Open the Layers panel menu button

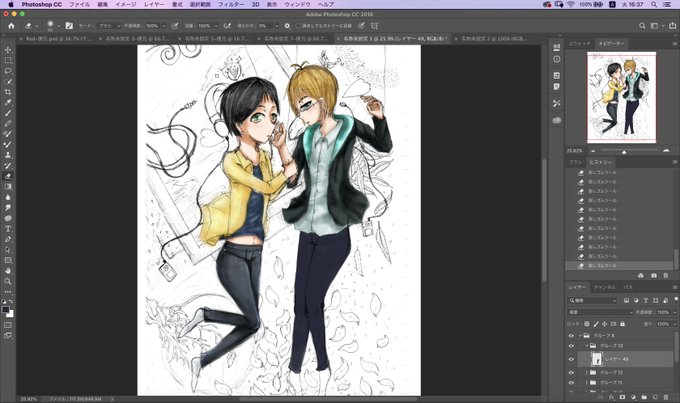675,287
